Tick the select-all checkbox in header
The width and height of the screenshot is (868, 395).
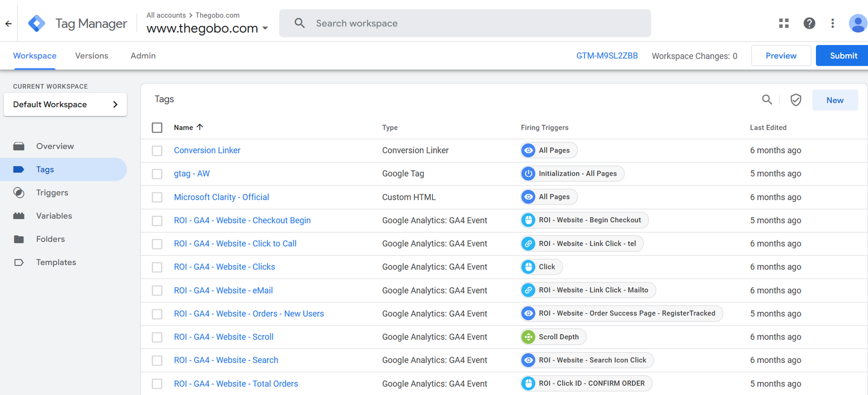tap(157, 127)
